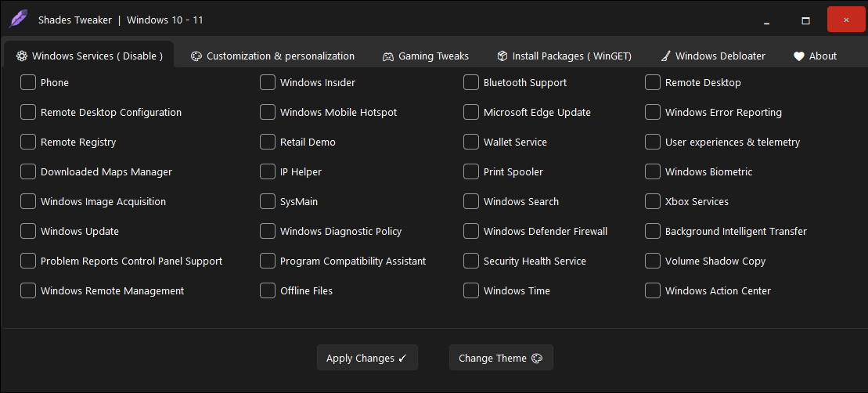868x393 pixels.
Task: Check the Windows Error Reporting checkbox
Action: (x=653, y=112)
